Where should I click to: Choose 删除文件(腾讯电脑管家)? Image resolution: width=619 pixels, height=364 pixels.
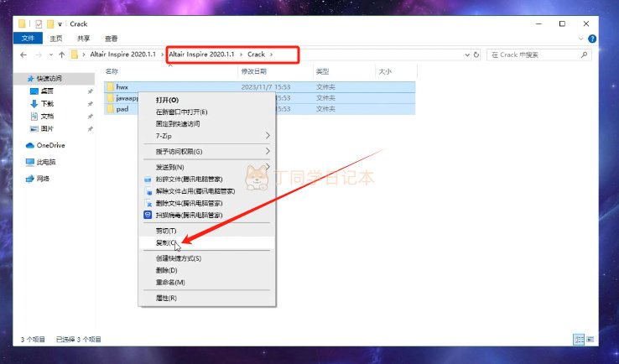tap(206, 203)
